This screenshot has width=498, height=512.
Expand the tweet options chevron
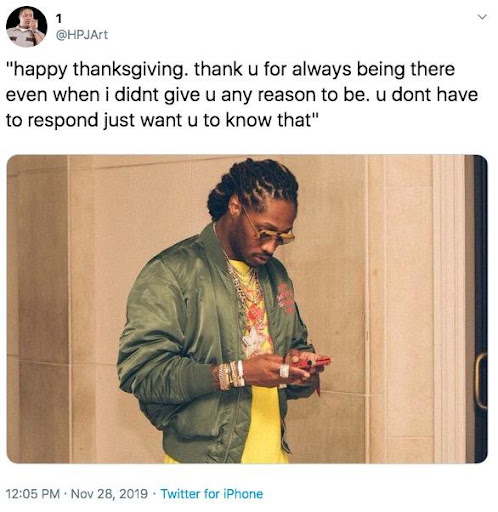(482, 17)
